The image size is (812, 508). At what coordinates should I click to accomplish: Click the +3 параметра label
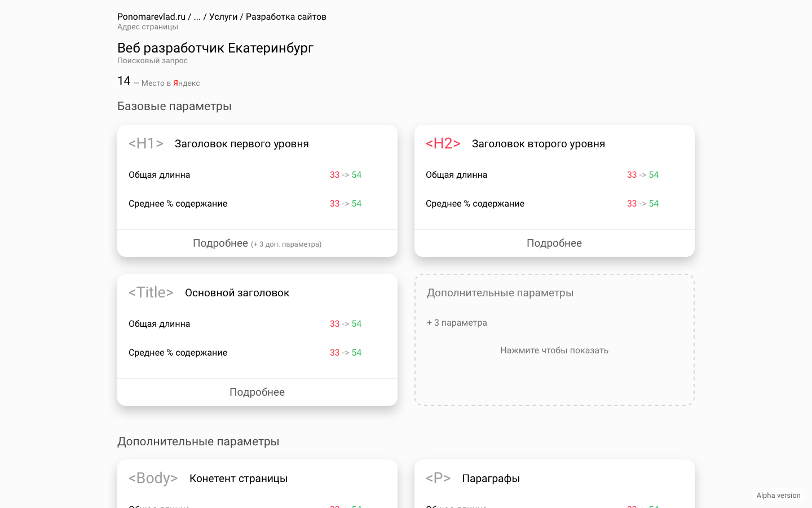457,323
